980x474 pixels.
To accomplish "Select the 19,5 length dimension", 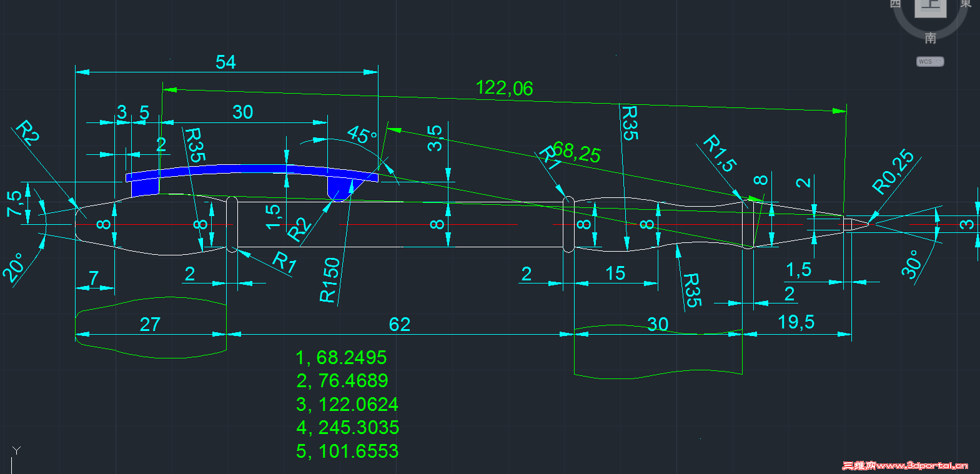I will (x=796, y=322).
